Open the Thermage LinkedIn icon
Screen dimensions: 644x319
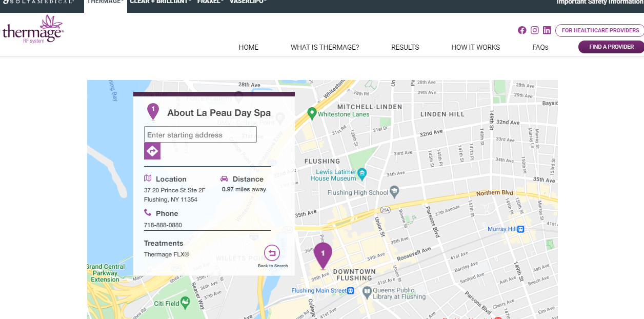pos(547,30)
